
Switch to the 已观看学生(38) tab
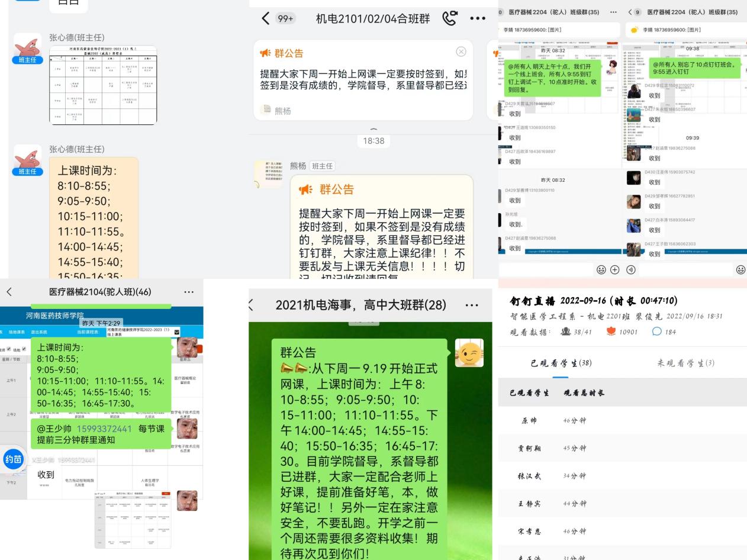coord(560,362)
